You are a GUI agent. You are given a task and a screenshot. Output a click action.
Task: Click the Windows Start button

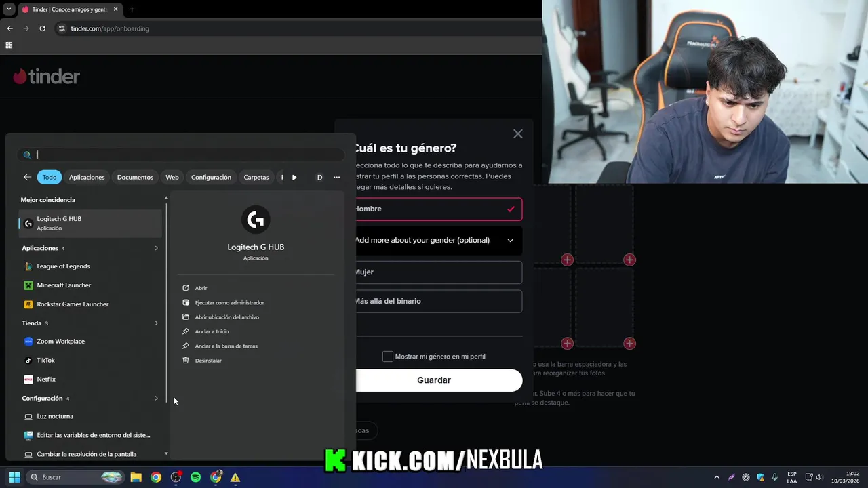[14, 477]
